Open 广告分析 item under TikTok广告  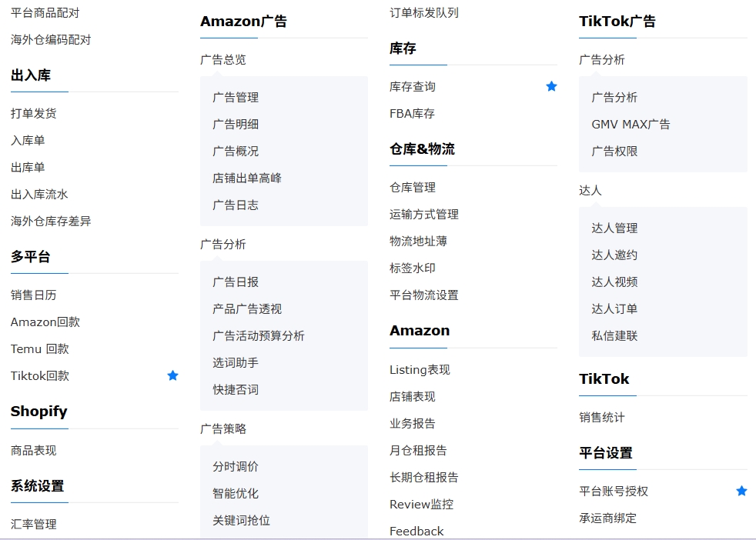point(615,97)
